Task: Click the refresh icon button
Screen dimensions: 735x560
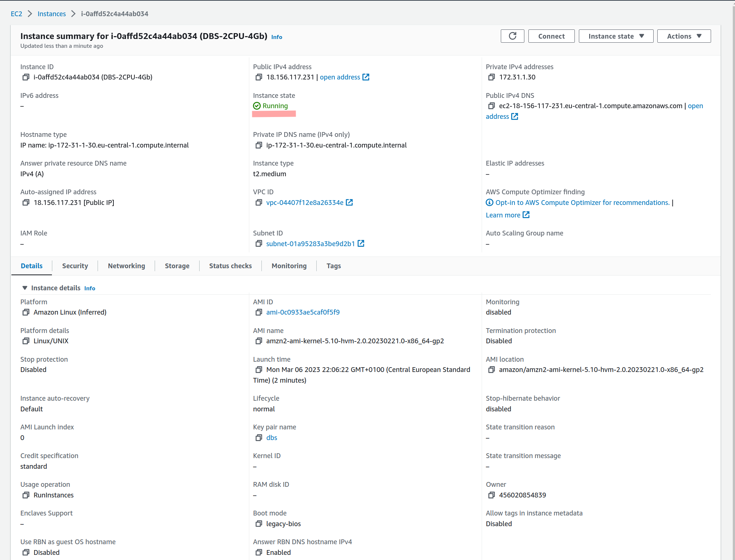Action: 512,36
